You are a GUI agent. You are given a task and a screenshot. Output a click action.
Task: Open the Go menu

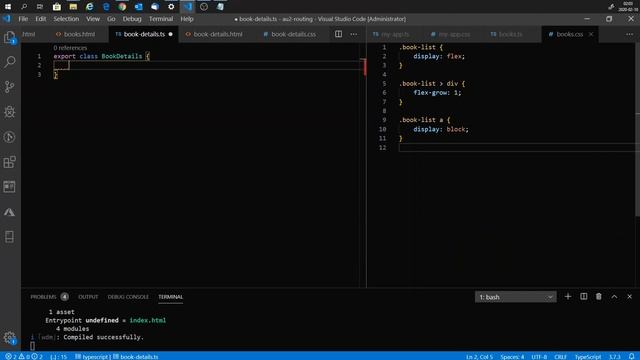[111, 19]
